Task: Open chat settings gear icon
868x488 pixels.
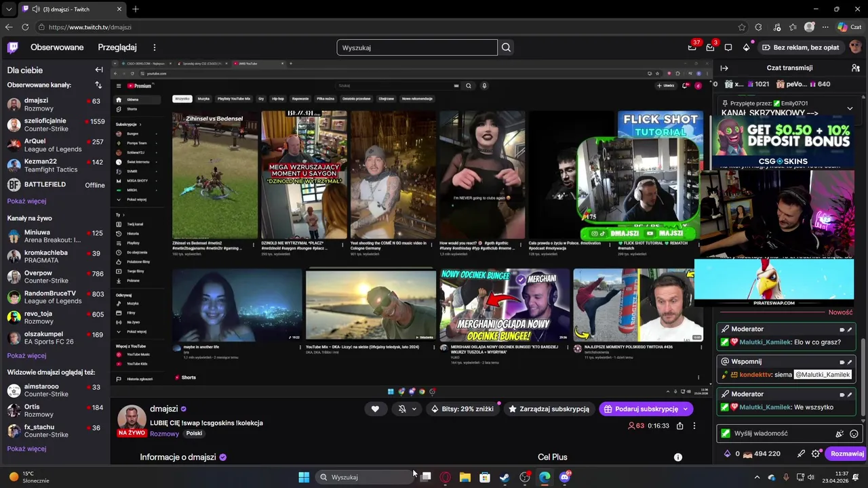Action: pyautogui.click(x=816, y=453)
